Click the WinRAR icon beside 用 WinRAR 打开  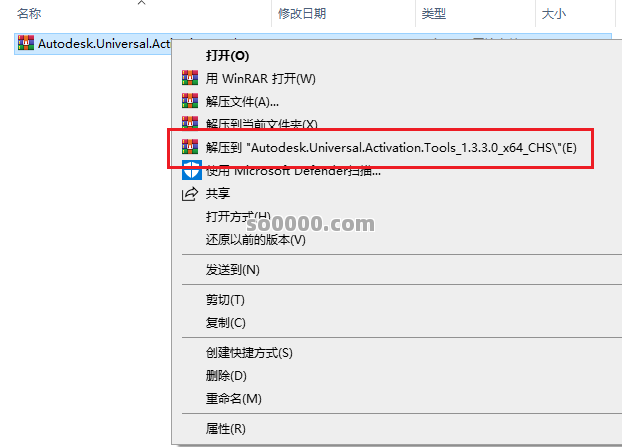click(x=189, y=78)
